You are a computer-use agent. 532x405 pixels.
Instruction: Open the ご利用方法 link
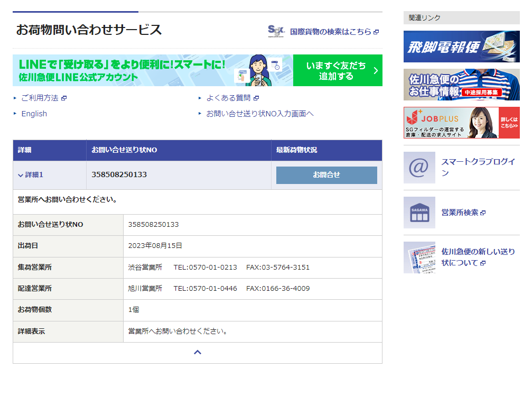(40, 98)
